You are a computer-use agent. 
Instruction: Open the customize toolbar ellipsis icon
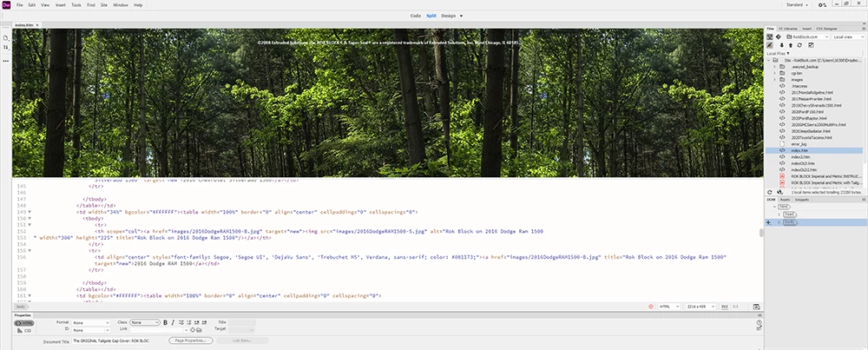pyautogui.click(x=6, y=61)
